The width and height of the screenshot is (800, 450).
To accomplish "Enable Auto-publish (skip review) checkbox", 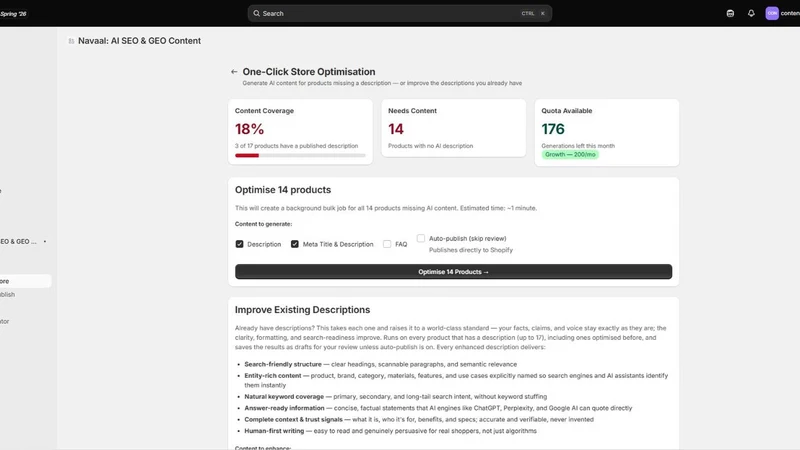I will pyautogui.click(x=420, y=238).
